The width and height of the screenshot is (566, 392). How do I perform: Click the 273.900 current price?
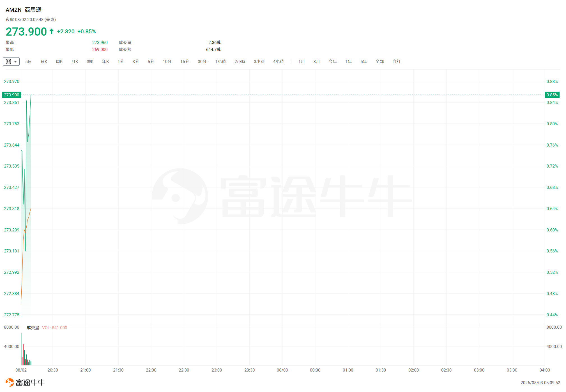tap(26, 32)
